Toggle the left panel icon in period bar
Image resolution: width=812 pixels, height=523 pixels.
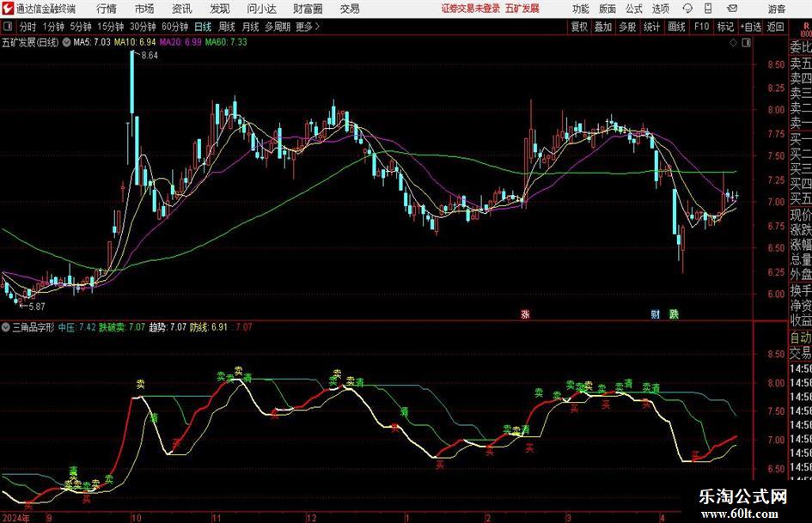(8, 27)
